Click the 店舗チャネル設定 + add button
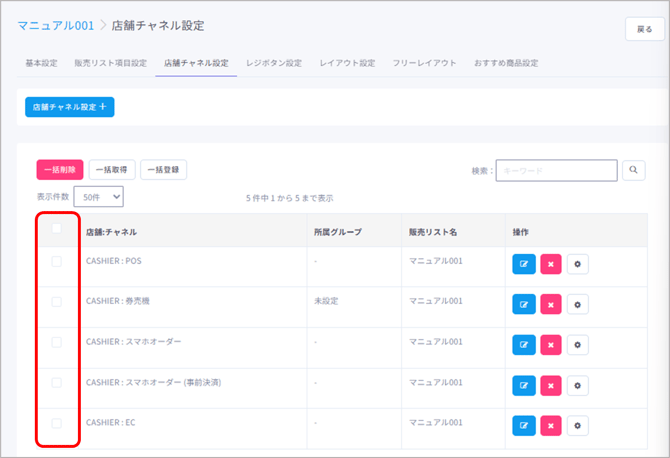670x458 pixels. coord(70,106)
